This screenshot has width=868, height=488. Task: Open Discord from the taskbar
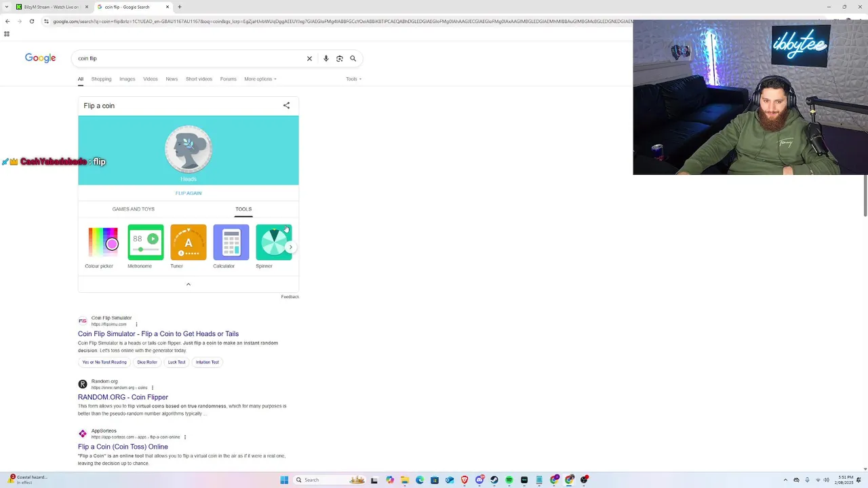coord(479,480)
